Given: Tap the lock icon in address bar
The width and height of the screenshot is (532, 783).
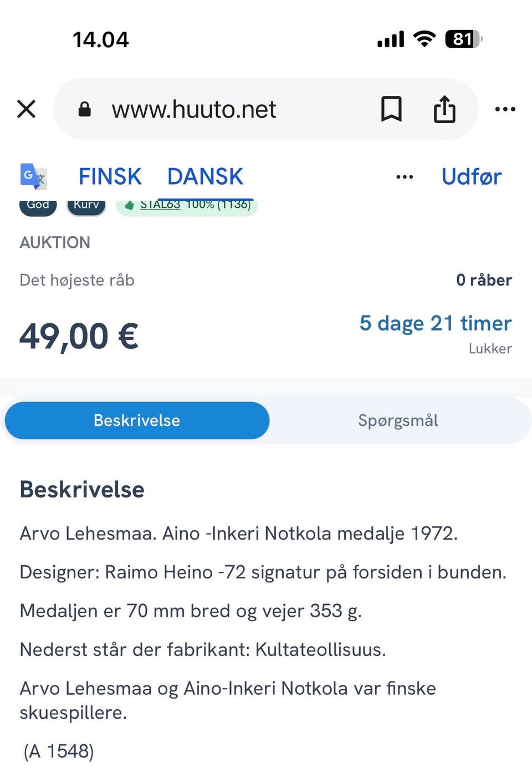Looking at the screenshot, I should (x=84, y=109).
